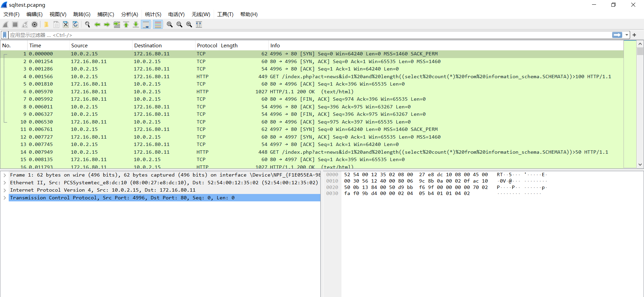Sort by the Protocol column header
Viewport: 644px width, 297px height.
point(207,45)
